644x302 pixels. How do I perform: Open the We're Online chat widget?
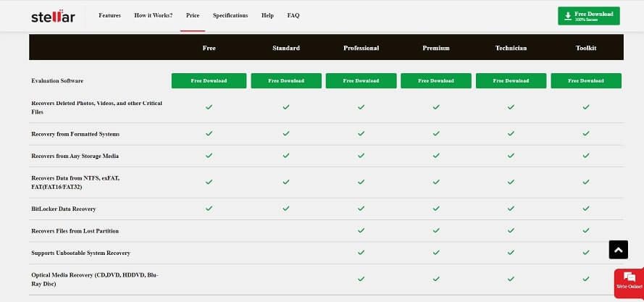pyautogui.click(x=629, y=282)
